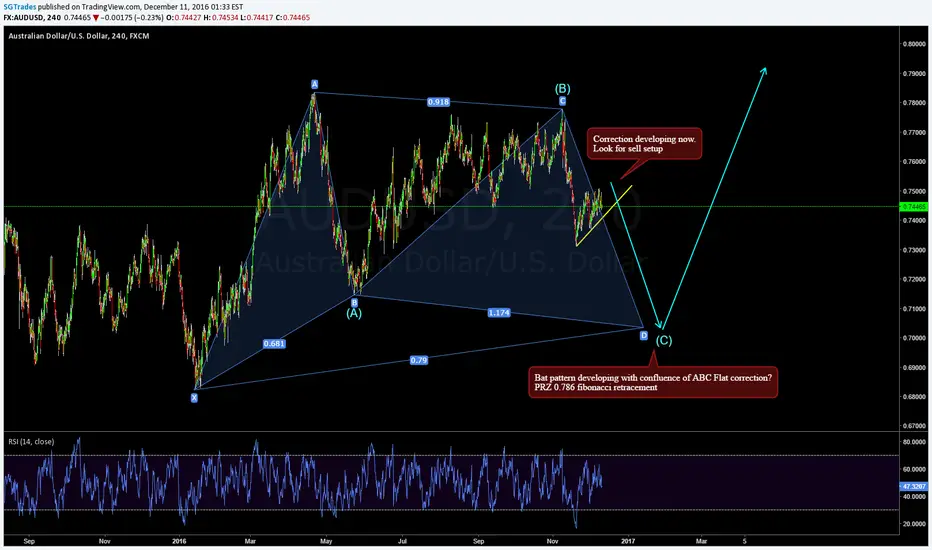
Task: Select the 0.681 ratio label
Action: point(274,344)
